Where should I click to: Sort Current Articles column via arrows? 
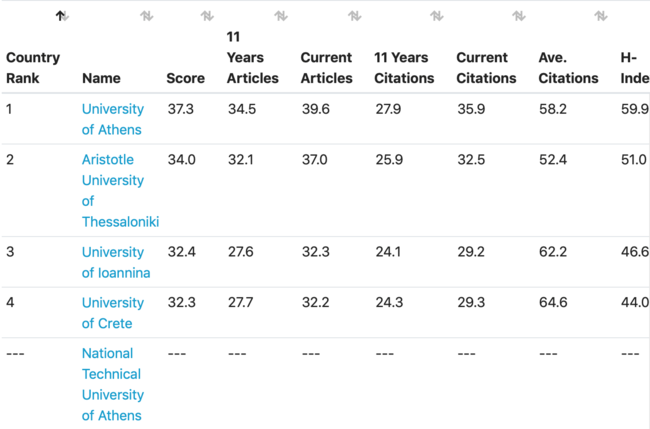click(x=355, y=16)
